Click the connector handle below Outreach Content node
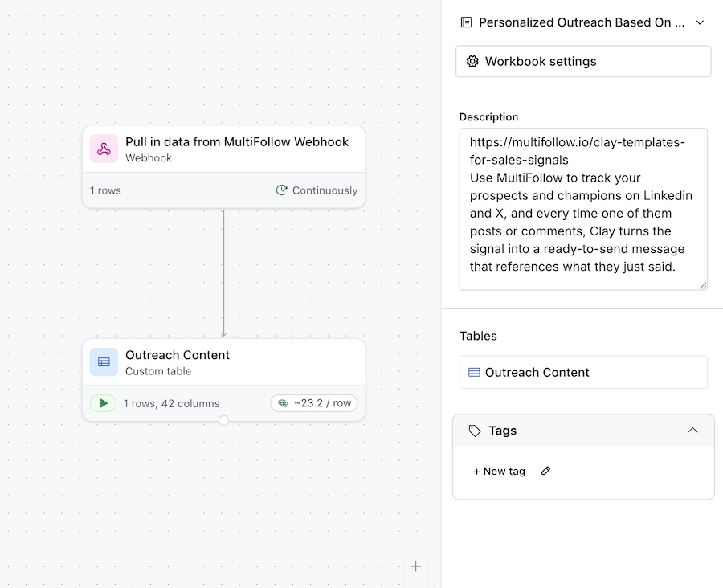This screenshot has height=588, width=723. [x=223, y=421]
